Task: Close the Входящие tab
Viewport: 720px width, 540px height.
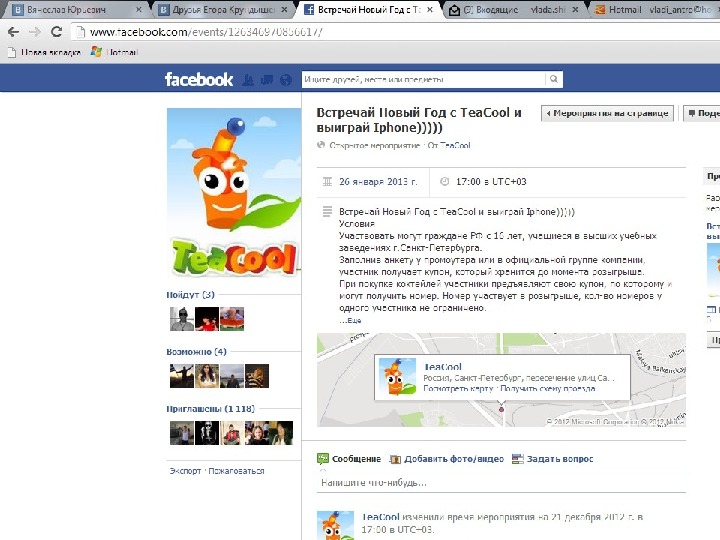Action: coord(575,9)
